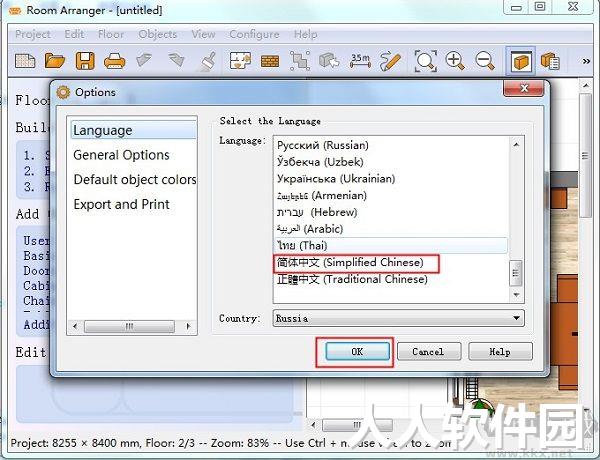This screenshot has height=460, width=600.
Task: Click the dialog Help button
Action: pos(500,352)
